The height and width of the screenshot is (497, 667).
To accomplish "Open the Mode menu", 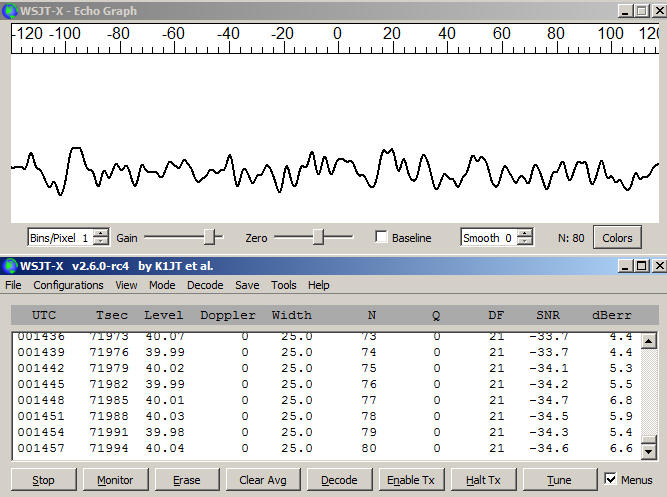I will (162, 285).
